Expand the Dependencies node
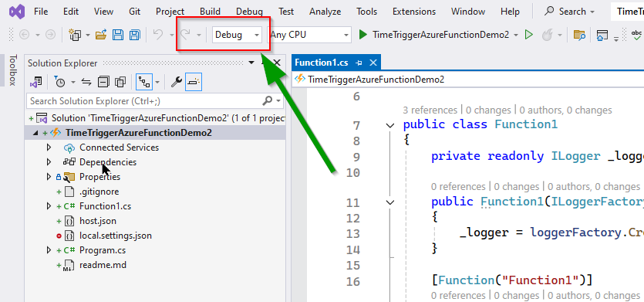 coord(49,162)
